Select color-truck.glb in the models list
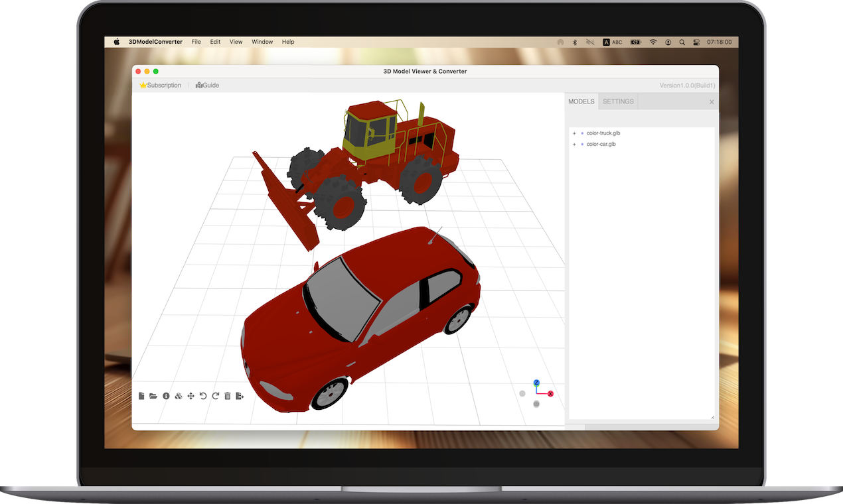Image resolution: width=843 pixels, height=504 pixels. point(603,133)
